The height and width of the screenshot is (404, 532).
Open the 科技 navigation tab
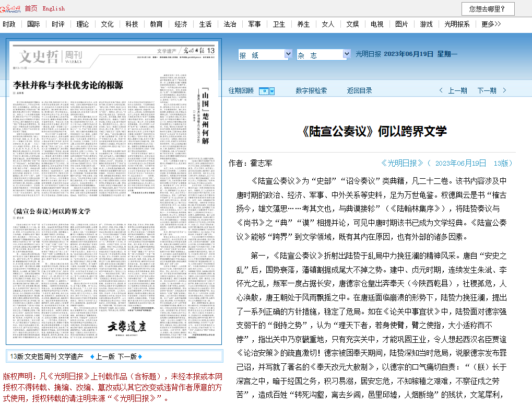pyautogui.click(x=132, y=24)
